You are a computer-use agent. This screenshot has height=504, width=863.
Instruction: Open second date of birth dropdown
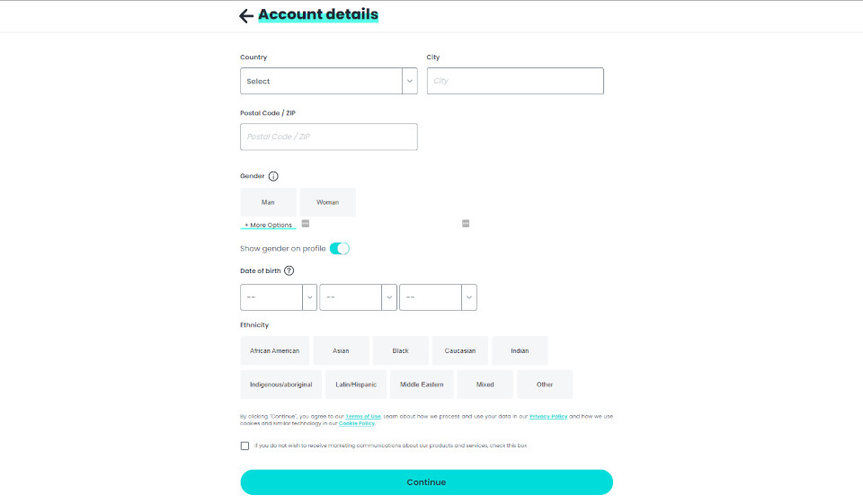[357, 297]
